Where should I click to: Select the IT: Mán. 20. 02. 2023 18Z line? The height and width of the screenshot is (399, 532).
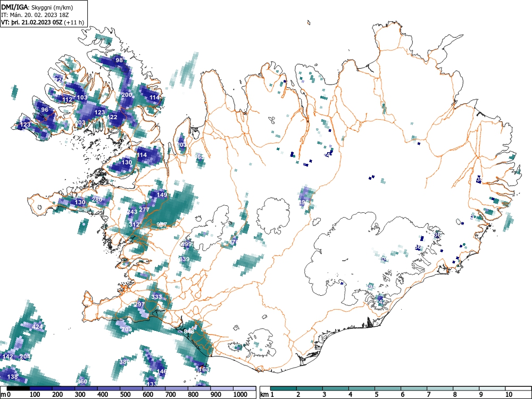35,15
